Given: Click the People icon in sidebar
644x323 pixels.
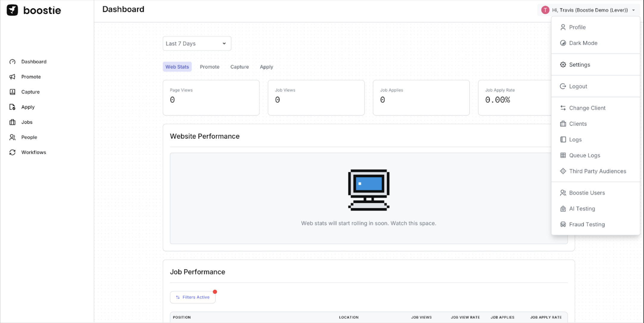Looking at the screenshot, I should [12, 137].
